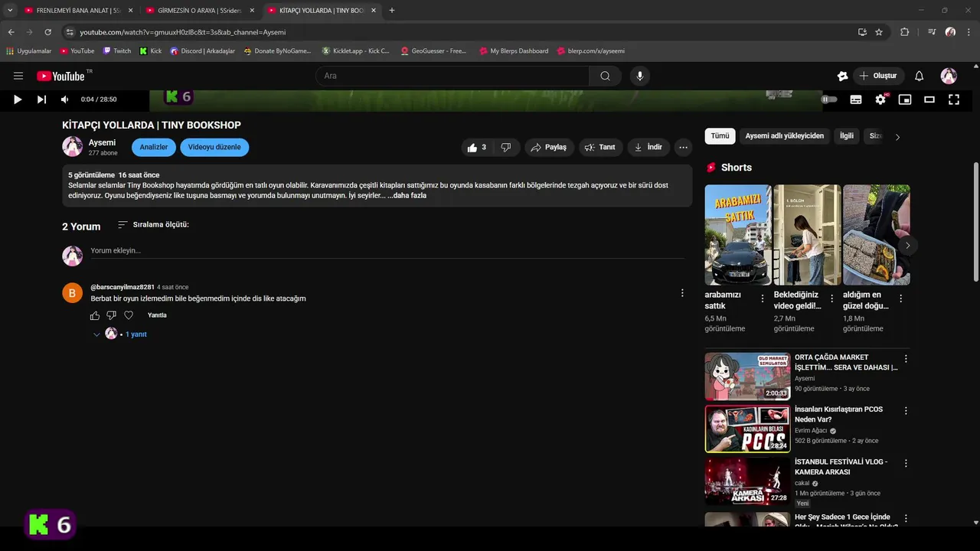This screenshot has height=551, width=980.
Task: Open the account avatar menu
Action: [949, 76]
